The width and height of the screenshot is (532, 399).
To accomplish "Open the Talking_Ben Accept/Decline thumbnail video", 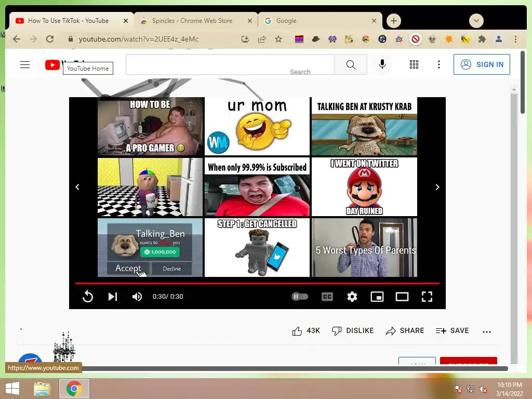I will (150, 247).
